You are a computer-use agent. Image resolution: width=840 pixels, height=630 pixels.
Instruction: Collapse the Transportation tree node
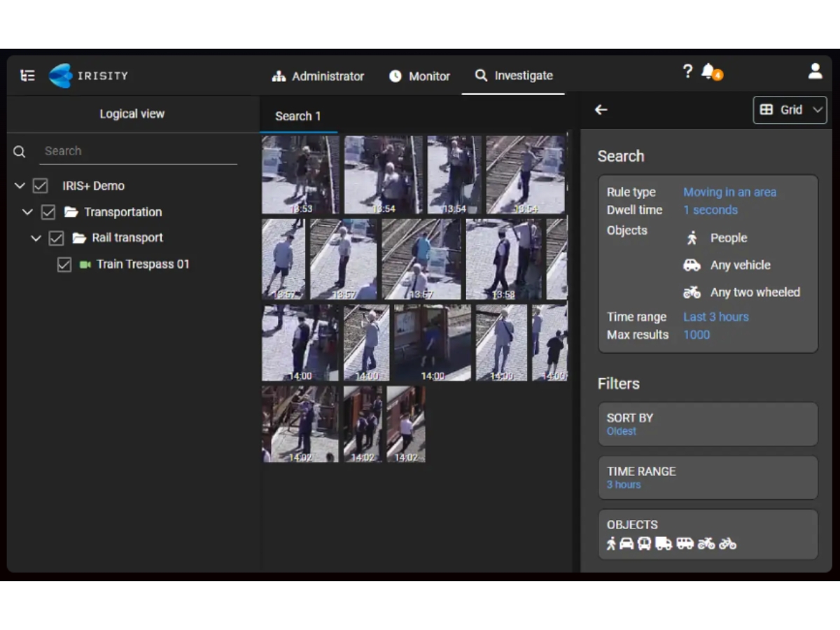(x=27, y=212)
